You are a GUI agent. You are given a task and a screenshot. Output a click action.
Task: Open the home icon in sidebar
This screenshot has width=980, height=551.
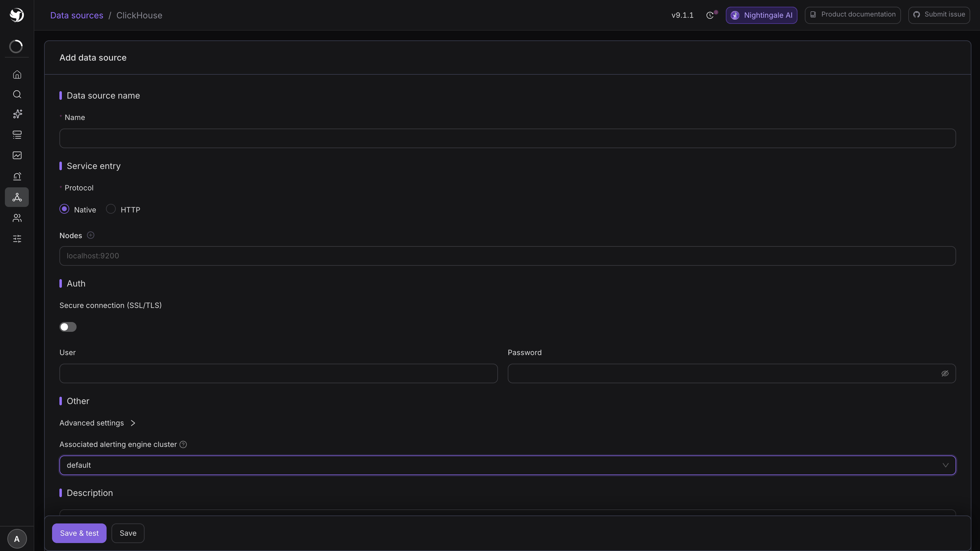click(17, 74)
